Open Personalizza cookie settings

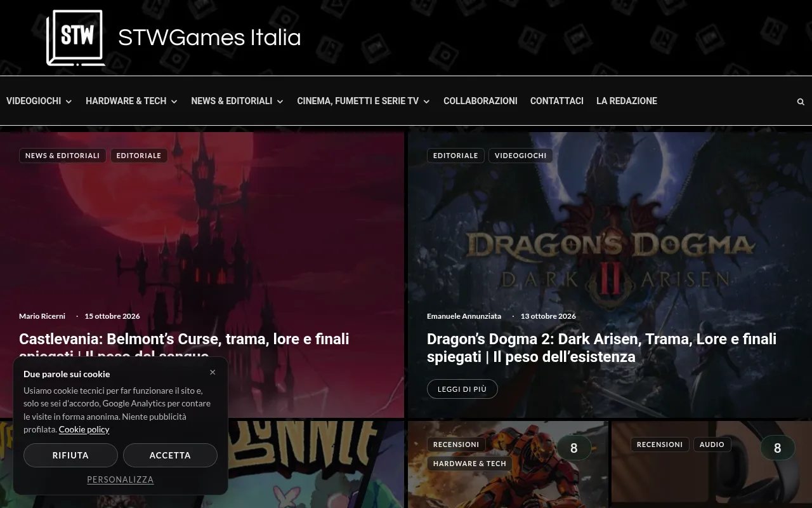[121, 479]
